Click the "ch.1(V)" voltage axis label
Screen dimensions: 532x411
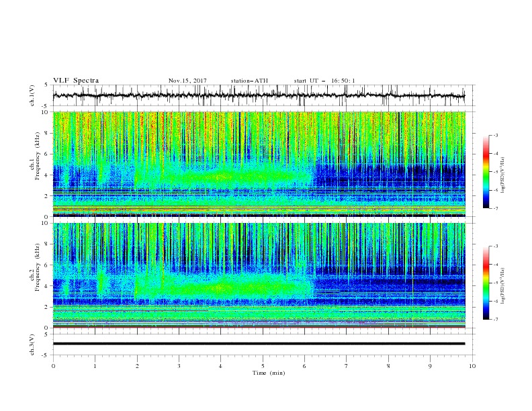click(x=32, y=95)
